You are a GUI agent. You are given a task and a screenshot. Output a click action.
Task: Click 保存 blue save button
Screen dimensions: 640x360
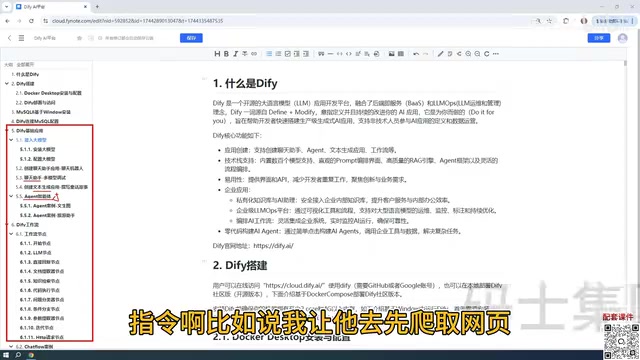pyautogui.click(x=191, y=38)
